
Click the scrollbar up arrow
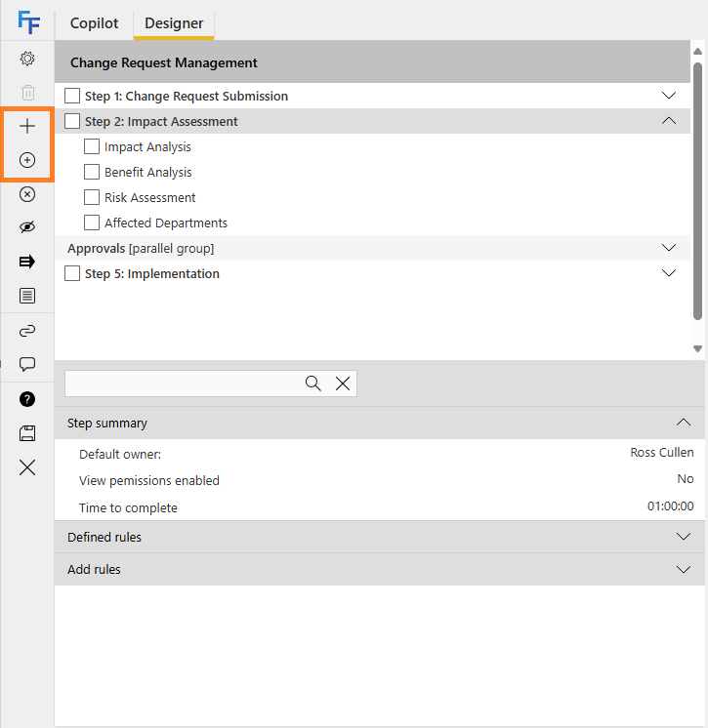697,51
